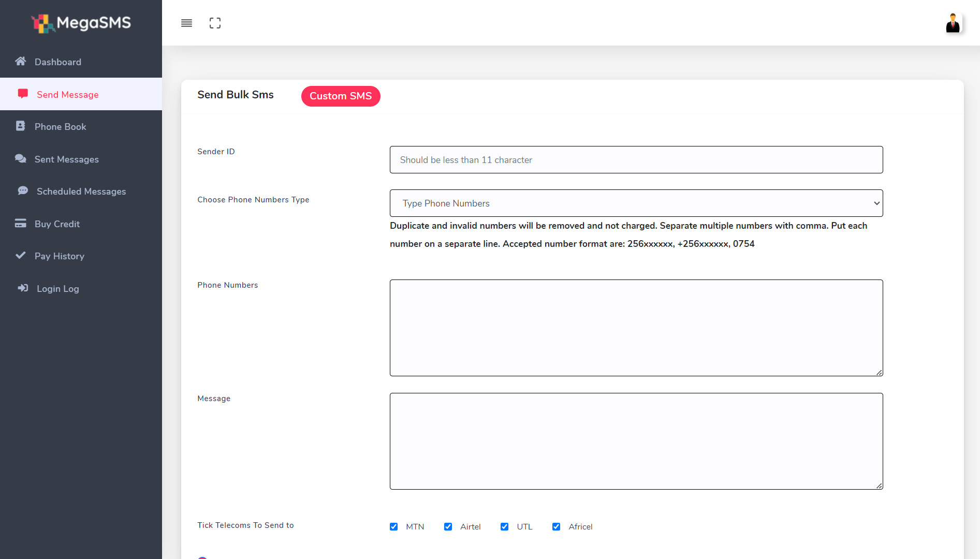
Task: Focus the Sender ID input field
Action: 636,160
